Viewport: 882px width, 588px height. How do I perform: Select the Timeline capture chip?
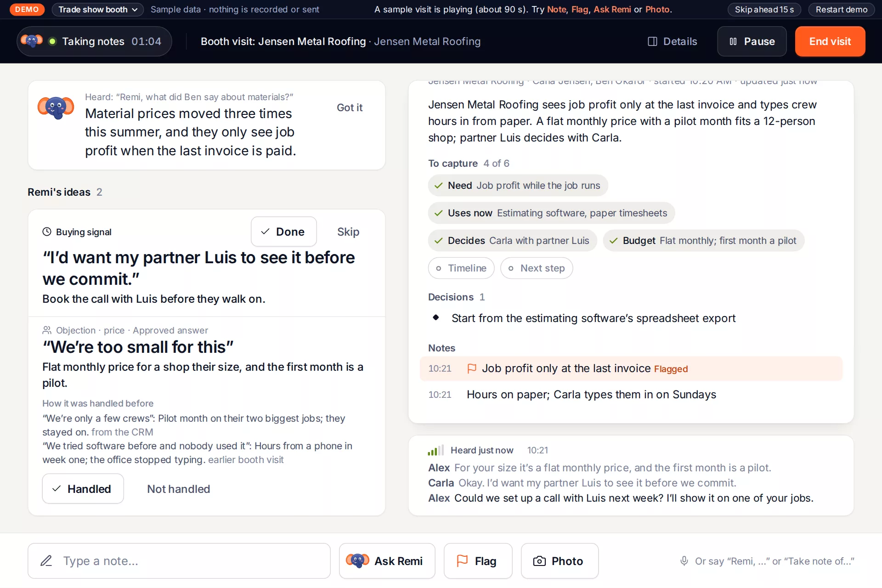click(x=461, y=268)
